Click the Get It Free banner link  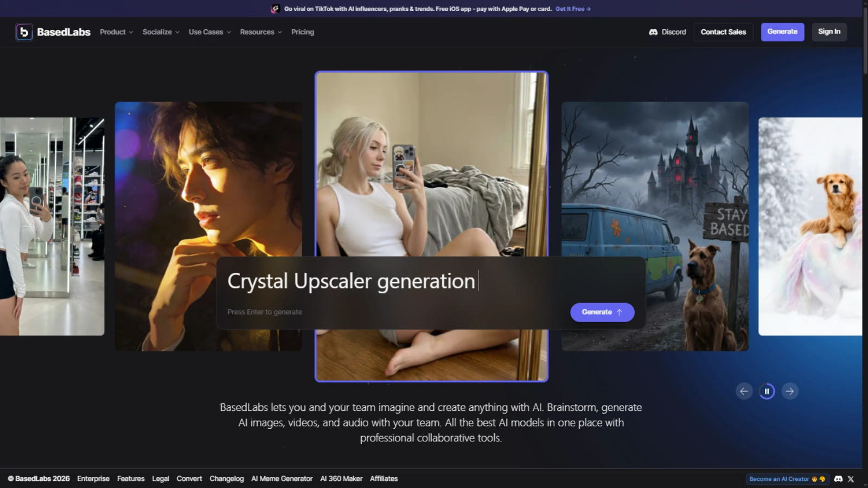coord(573,9)
